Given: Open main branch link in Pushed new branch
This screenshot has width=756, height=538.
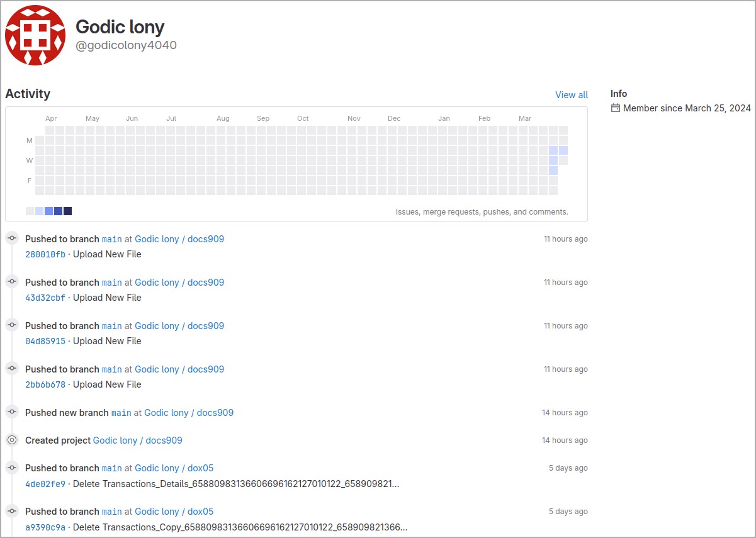Looking at the screenshot, I should pos(121,413).
